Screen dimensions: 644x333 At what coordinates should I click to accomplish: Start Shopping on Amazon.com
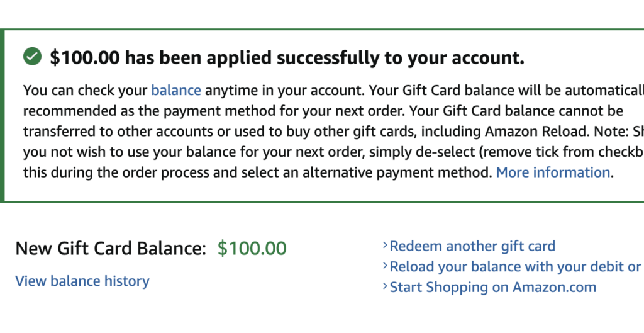coord(492,287)
